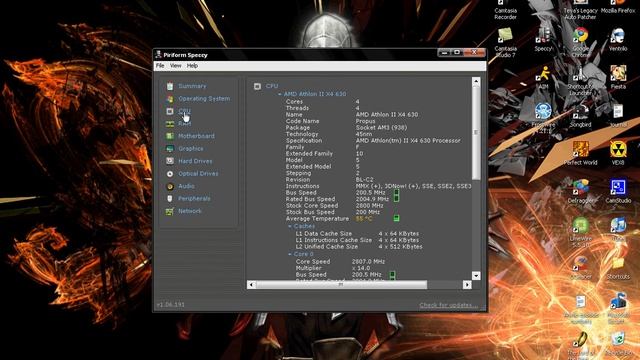Go to the Optical Drives section

point(198,173)
